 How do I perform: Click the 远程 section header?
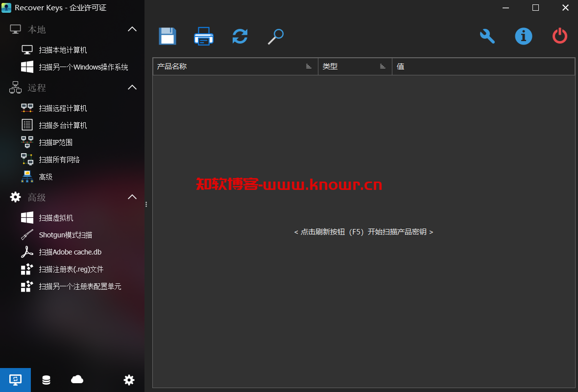(72, 87)
